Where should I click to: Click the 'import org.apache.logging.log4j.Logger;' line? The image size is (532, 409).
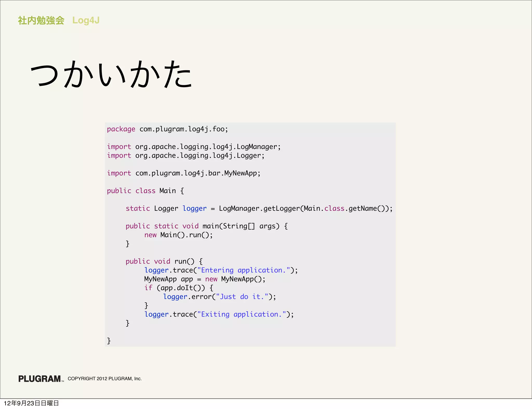coord(186,156)
